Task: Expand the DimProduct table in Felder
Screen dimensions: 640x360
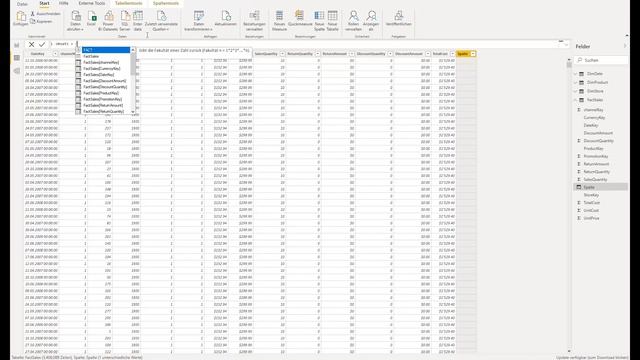Action: click(576, 82)
